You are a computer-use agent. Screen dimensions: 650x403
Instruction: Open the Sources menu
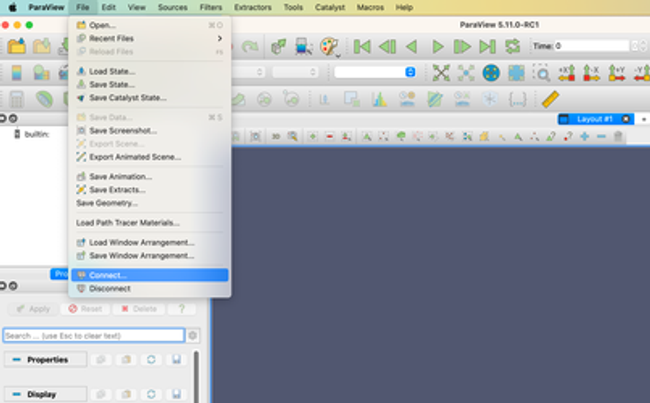pos(172,7)
